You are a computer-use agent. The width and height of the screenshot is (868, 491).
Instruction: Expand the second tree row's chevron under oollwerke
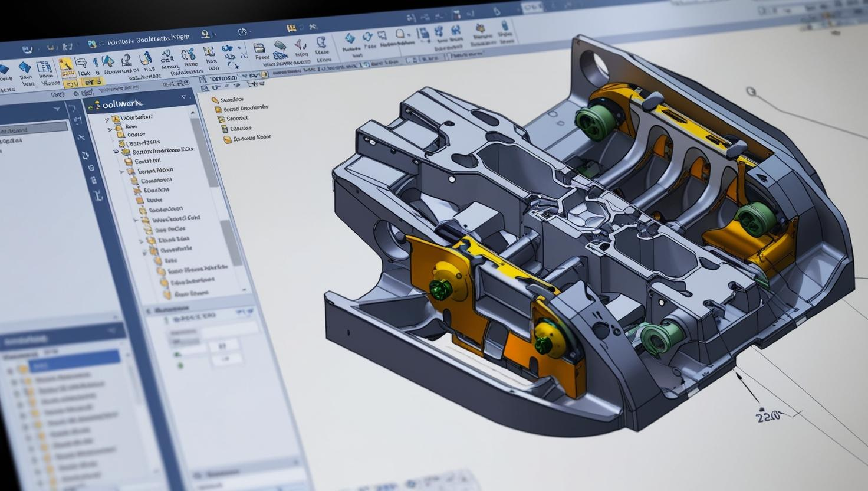coord(110,129)
